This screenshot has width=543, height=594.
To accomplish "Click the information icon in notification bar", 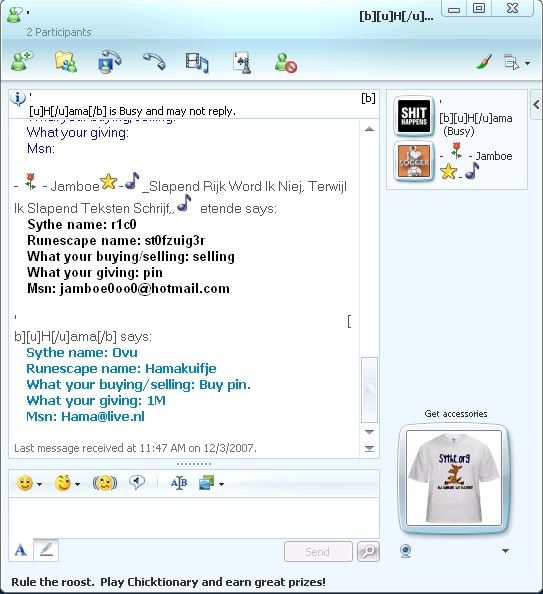I will point(18,98).
